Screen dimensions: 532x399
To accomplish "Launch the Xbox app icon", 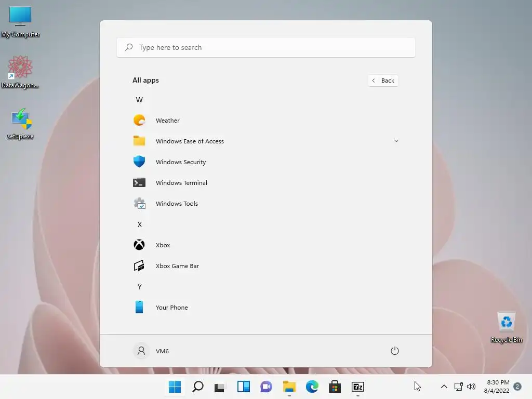I will click(x=139, y=245).
